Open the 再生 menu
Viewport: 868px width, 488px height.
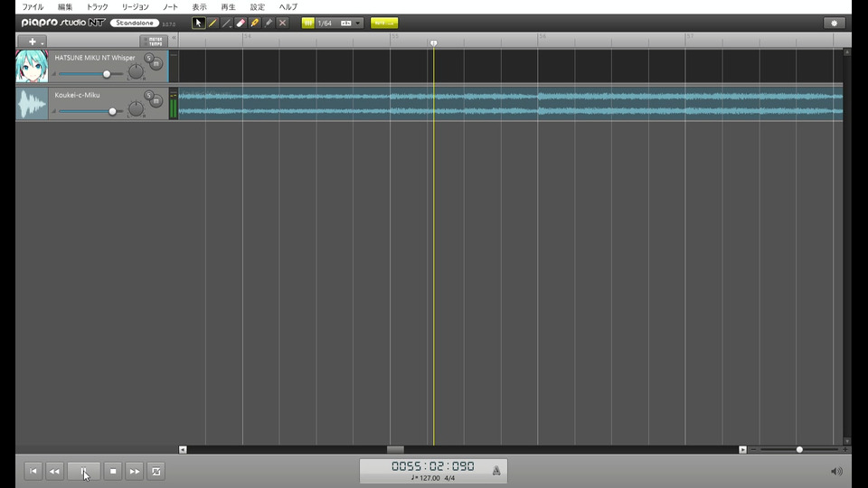[228, 6]
